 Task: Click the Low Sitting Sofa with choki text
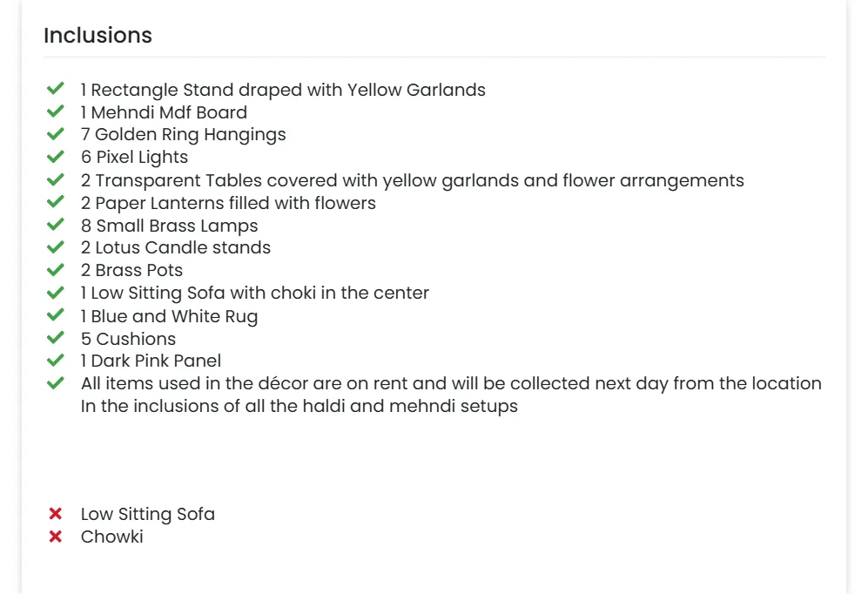click(254, 294)
